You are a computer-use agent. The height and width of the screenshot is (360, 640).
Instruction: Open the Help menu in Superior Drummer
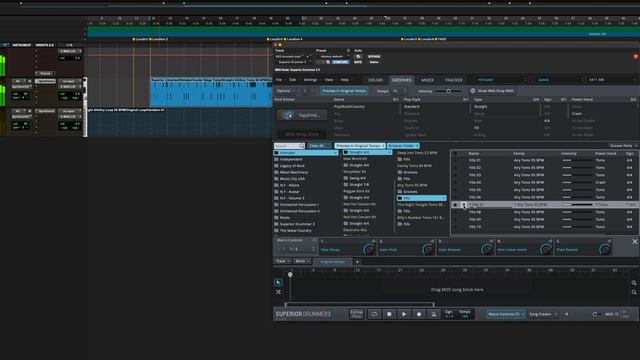[345, 80]
